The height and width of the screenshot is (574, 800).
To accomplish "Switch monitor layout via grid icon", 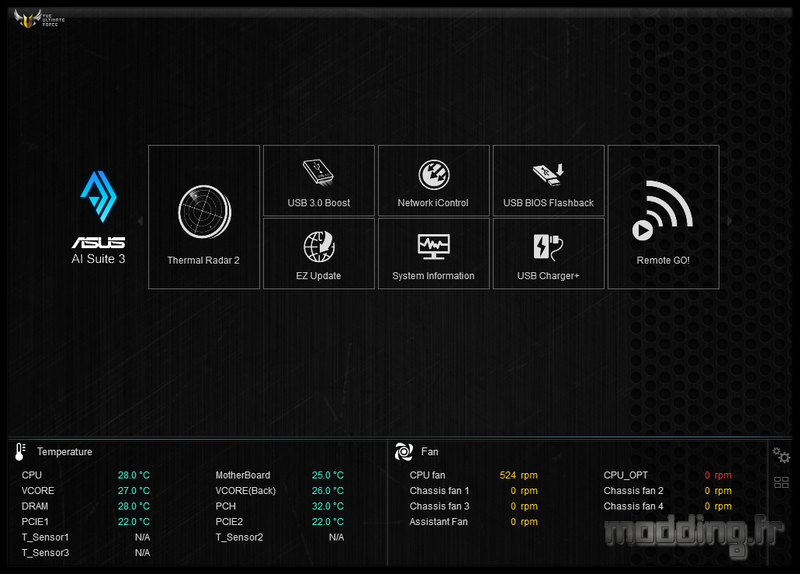I will (x=781, y=482).
